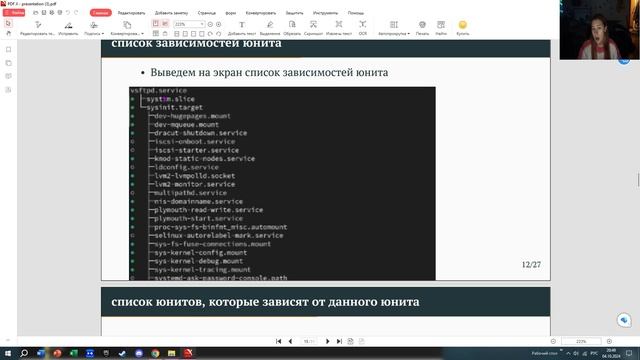The width and height of the screenshot is (640, 360).
Task: Click the ribbon zoom in plus icon
Action: 218,24
